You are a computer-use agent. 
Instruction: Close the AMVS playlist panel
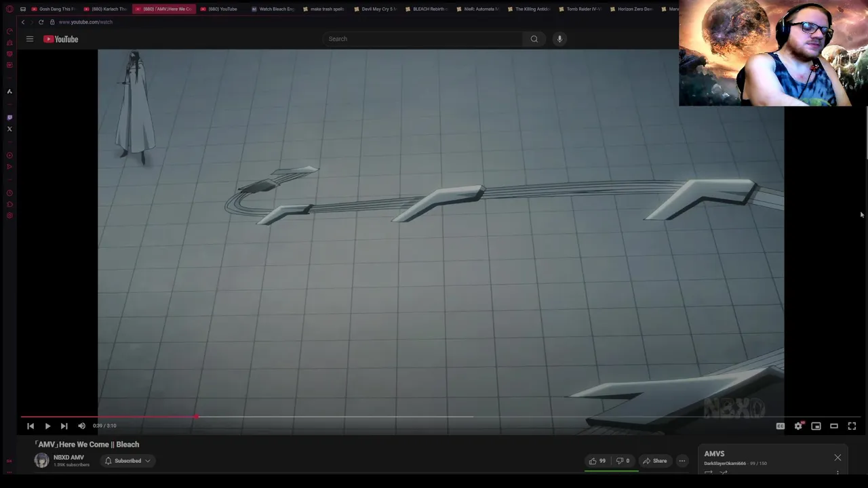pyautogui.click(x=837, y=457)
